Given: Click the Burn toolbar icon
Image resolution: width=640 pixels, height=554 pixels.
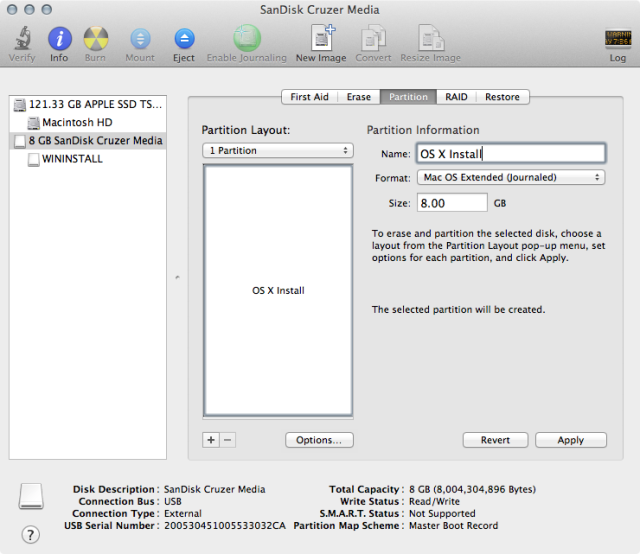Looking at the screenshot, I should coord(96,39).
